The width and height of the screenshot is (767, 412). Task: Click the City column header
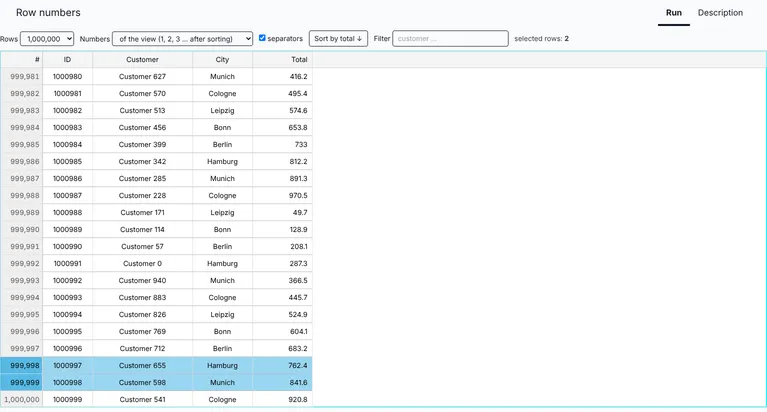click(x=223, y=60)
